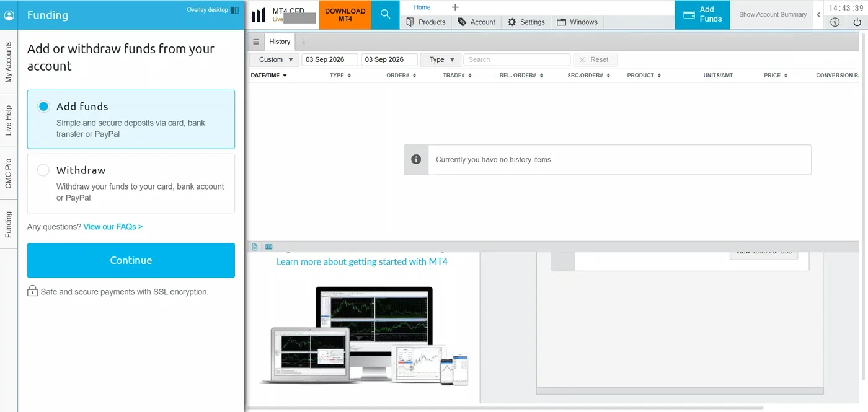Open the Account menu

pos(476,22)
